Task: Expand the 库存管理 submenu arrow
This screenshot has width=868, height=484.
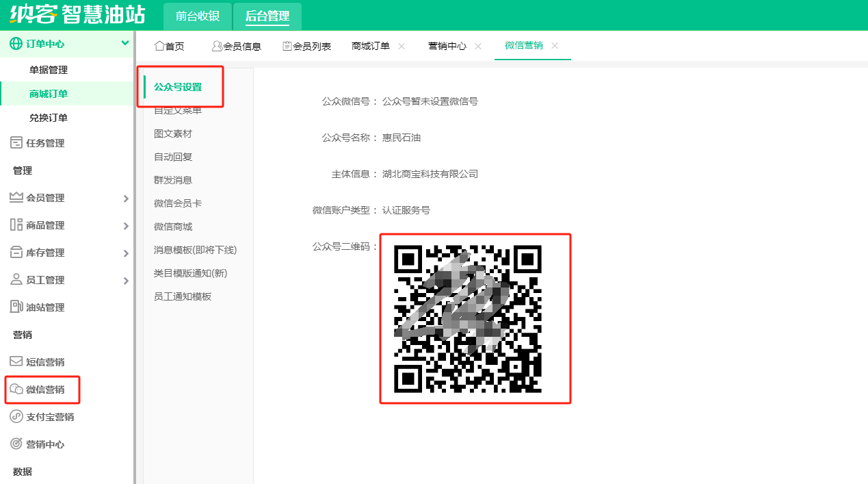Action: [x=126, y=253]
